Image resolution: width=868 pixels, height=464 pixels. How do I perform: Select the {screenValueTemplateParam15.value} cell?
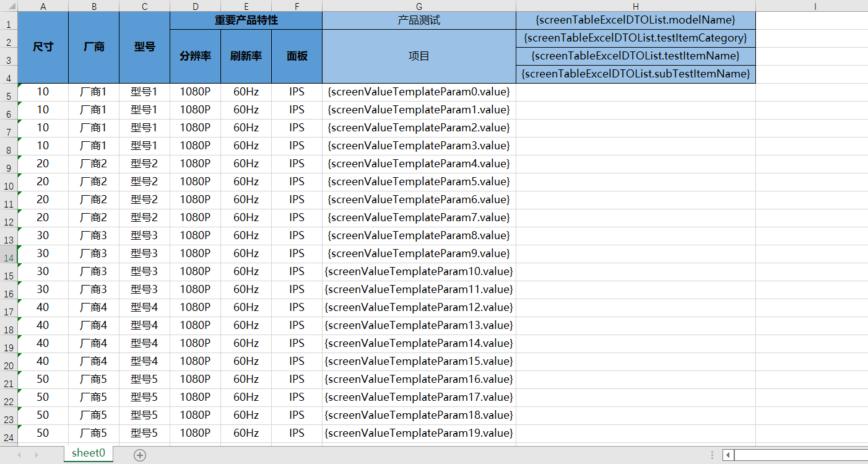point(419,362)
